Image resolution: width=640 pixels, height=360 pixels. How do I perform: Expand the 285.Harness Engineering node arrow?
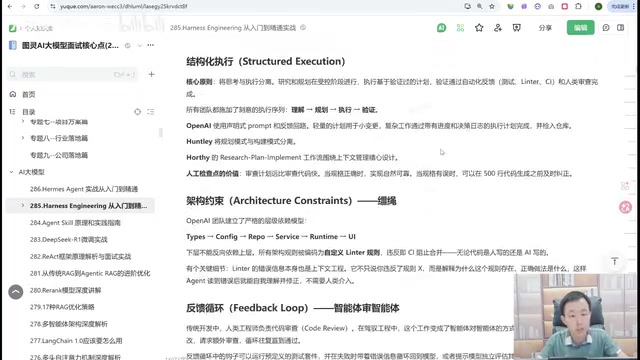[23, 205]
